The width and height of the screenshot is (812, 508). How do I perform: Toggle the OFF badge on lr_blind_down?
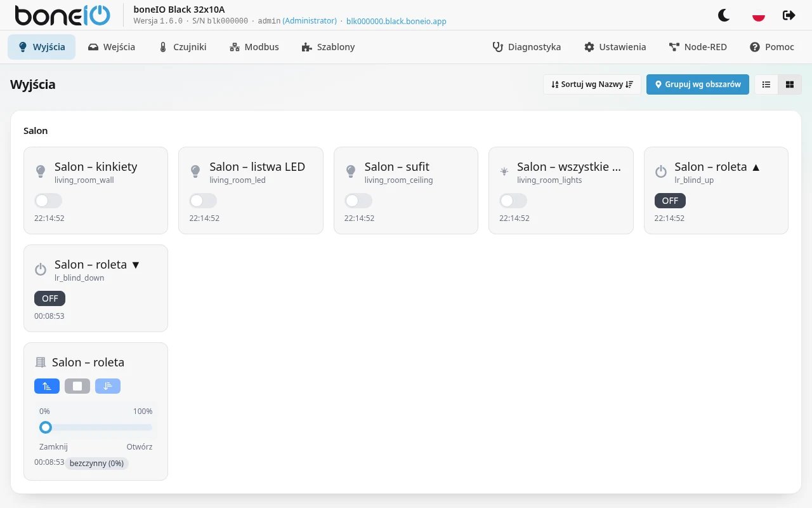pyautogui.click(x=49, y=298)
